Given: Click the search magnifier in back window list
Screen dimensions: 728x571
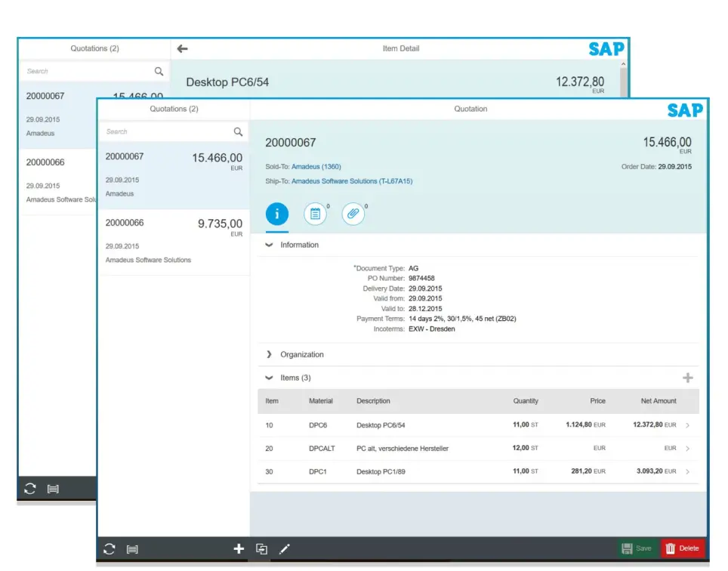Looking at the screenshot, I should (159, 72).
